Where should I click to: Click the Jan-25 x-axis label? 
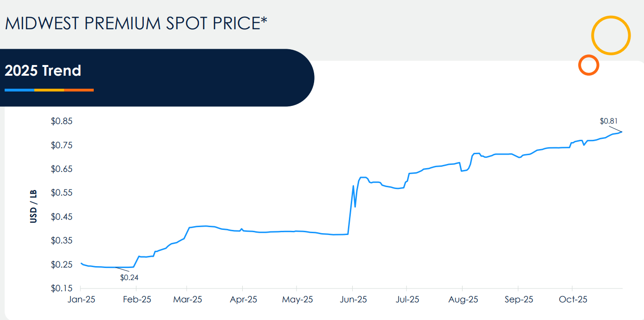click(x=81, y=300)
